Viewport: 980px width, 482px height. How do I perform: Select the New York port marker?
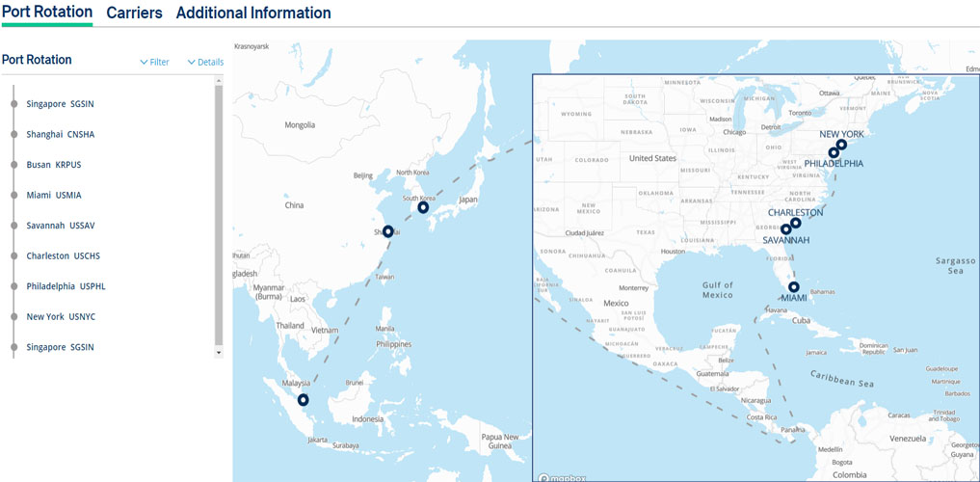[841, 145]
